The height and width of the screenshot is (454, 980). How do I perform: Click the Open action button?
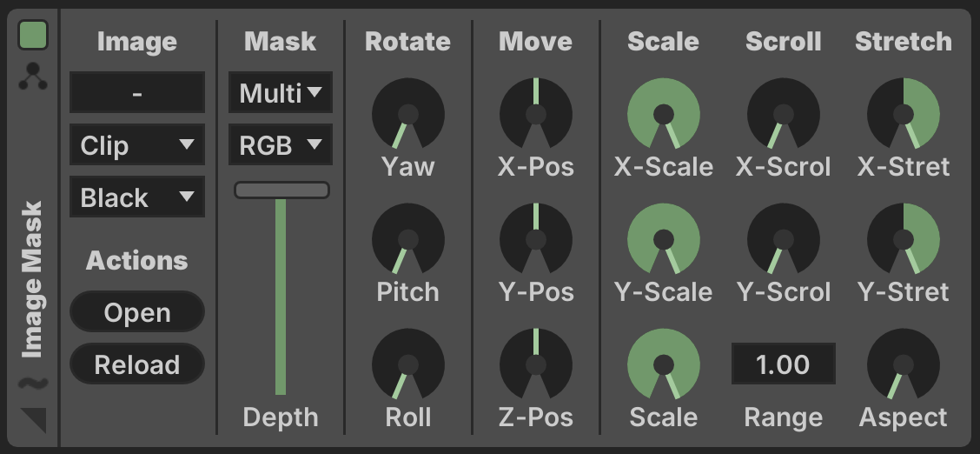[137, 312]
